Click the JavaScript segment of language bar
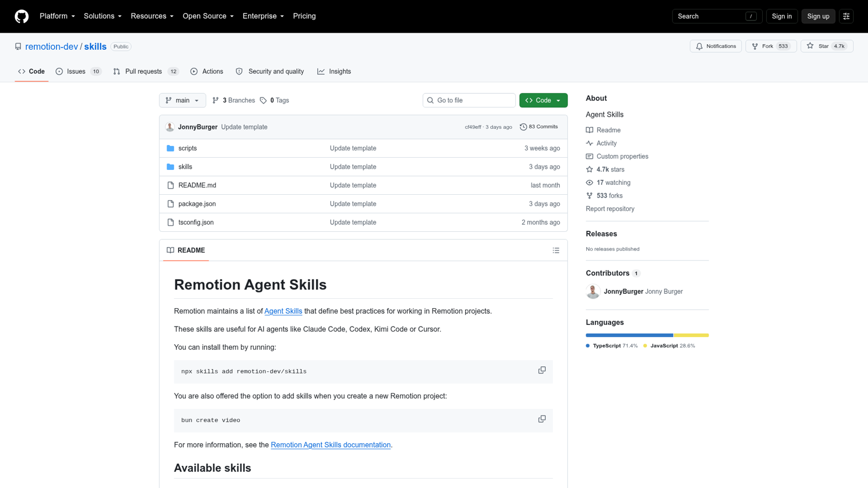The image size is (868, 488). point(691,335)
